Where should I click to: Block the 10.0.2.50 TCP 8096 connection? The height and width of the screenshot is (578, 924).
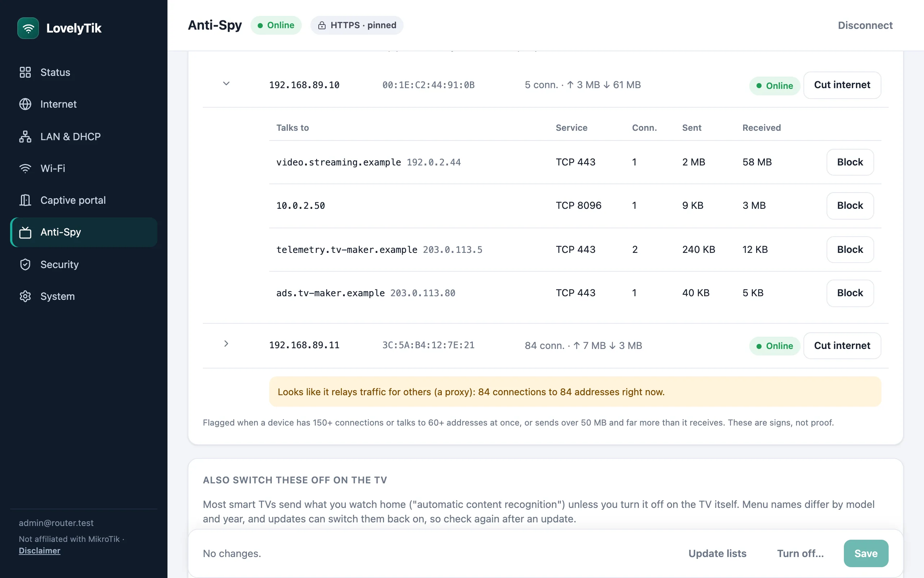tap(850, 206)
